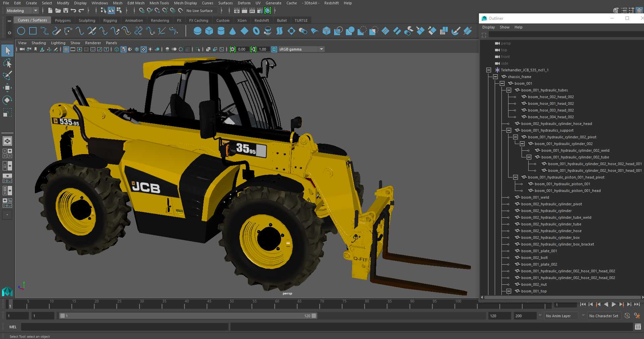Viewport: 644px width, 339px height.
Task: Toggle the shelf editor gear icon
Action: pyautogui.click(x=9, y=33)
